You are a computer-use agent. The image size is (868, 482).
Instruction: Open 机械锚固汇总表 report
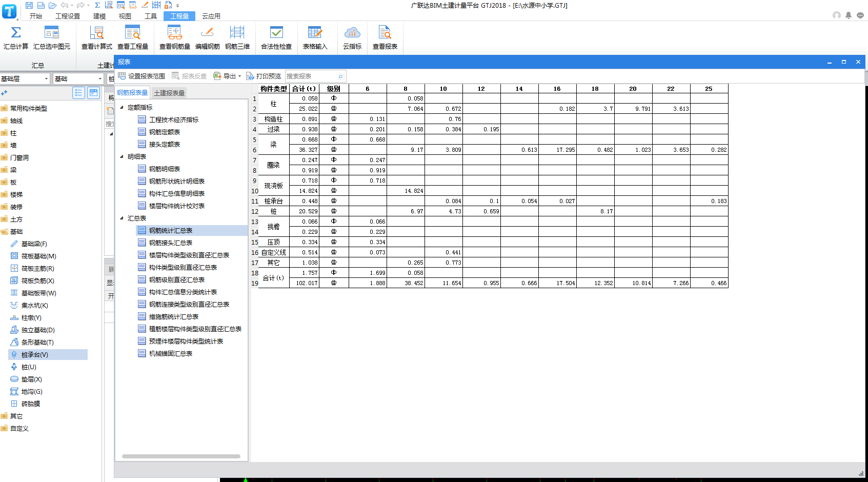coord(171,353)
